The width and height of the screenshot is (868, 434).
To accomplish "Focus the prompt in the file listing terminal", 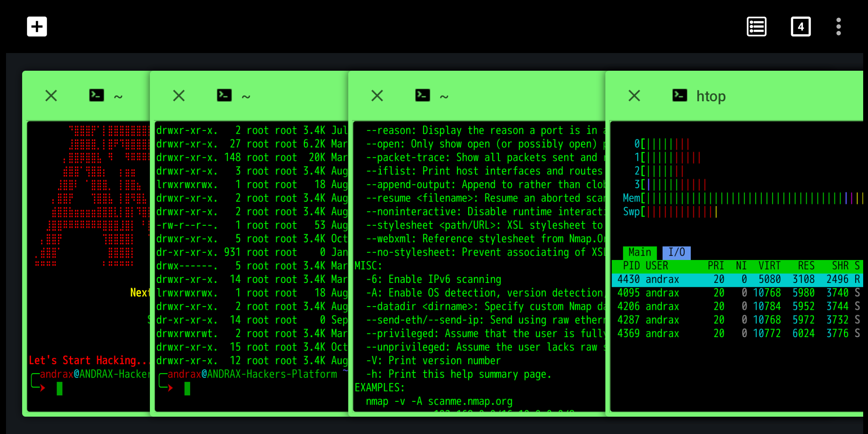I will pos(187,388).
